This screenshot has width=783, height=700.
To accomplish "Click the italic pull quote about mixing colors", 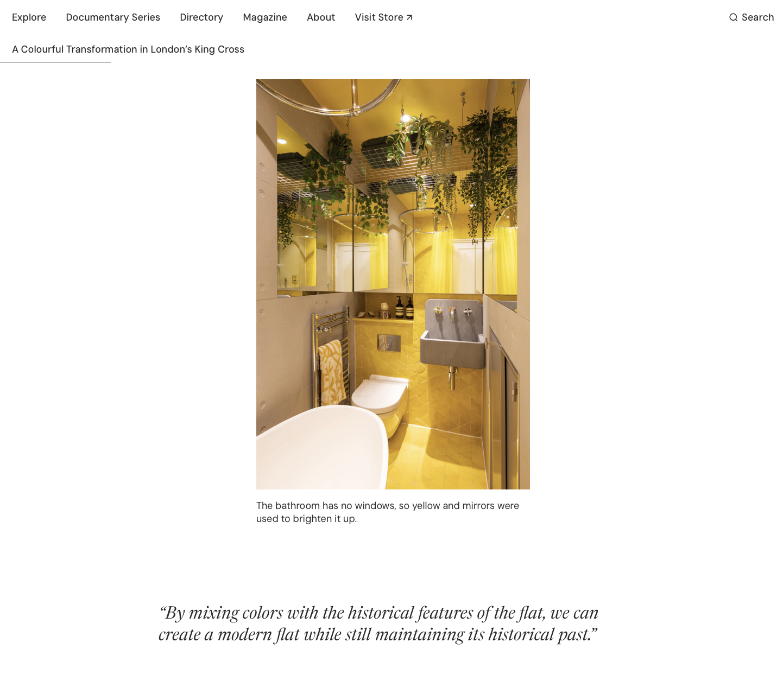I will [x=378, y=624].
